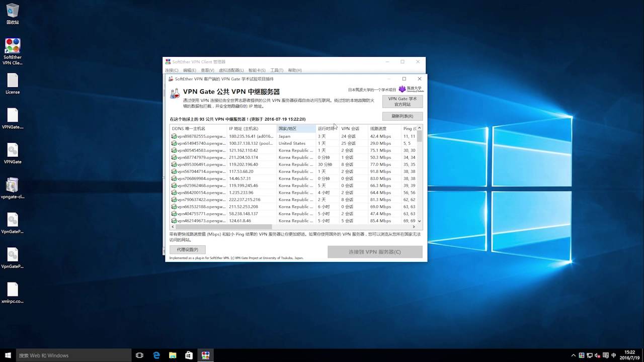
Task: Click SoftEther VPN taskbar app button
Action: coord(205,355)
